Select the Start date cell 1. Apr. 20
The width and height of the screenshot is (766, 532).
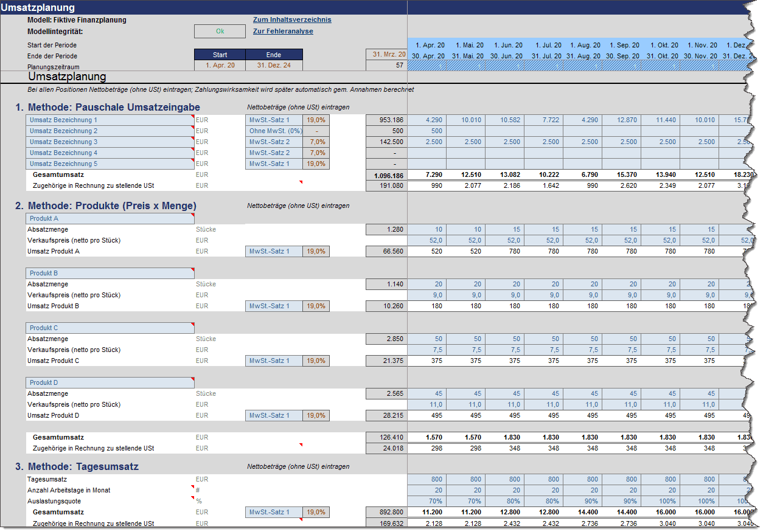click(x=220, y=66)
